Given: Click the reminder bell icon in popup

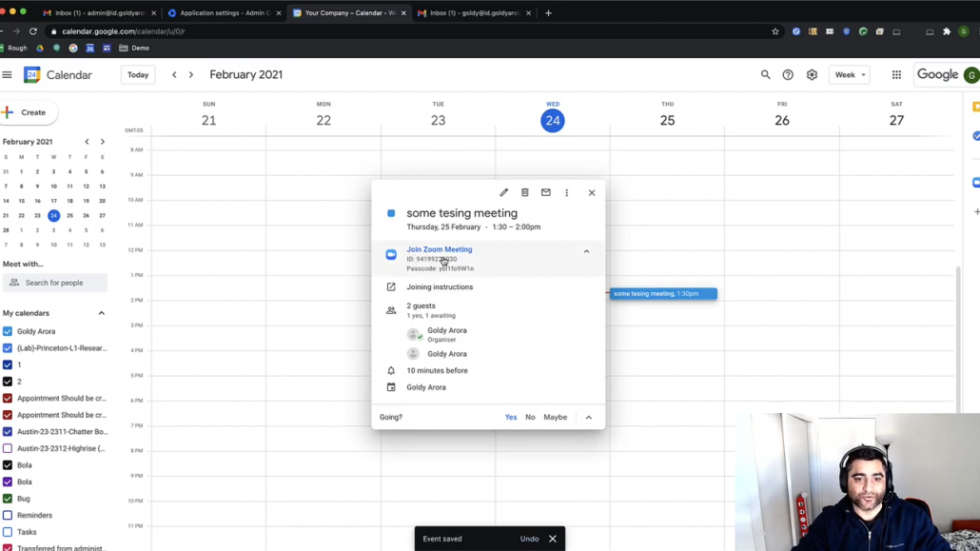Looking at the screenshot, I should click(x=391, y=371).
